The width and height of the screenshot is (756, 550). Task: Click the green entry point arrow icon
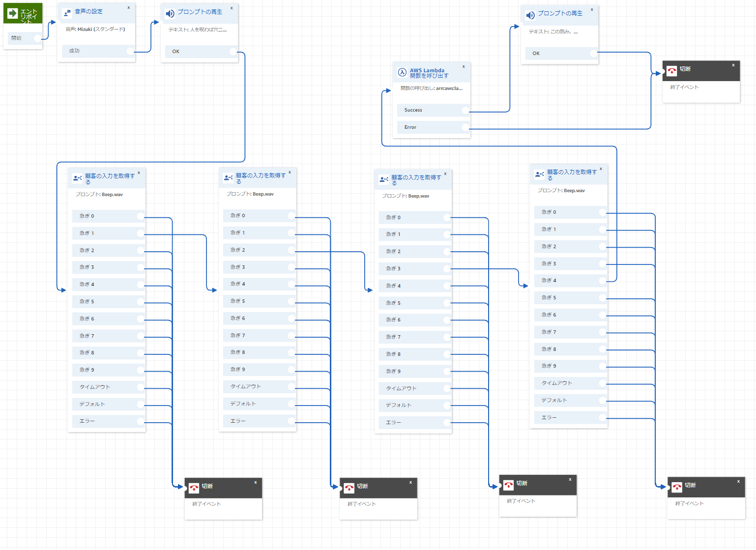(13, 13)
